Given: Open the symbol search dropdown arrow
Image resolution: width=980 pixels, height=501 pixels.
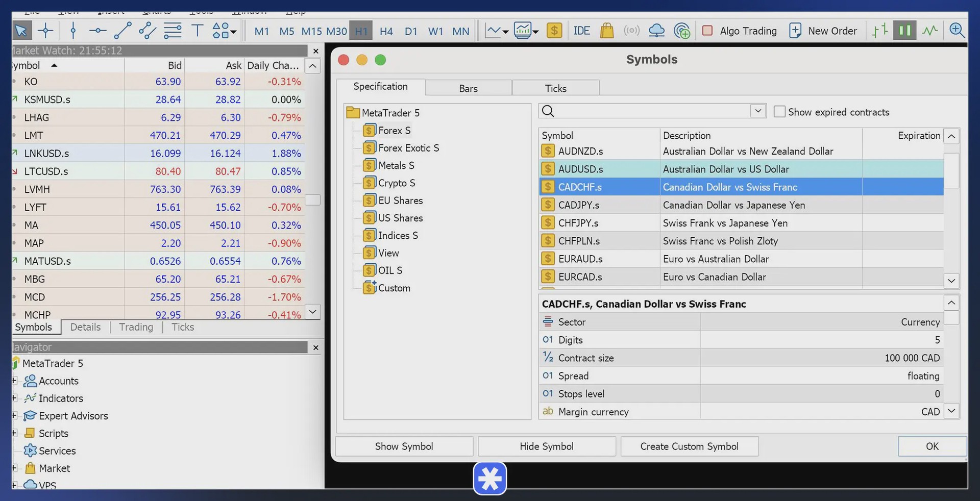Looking at the screenshot, I should pos(758,111).
